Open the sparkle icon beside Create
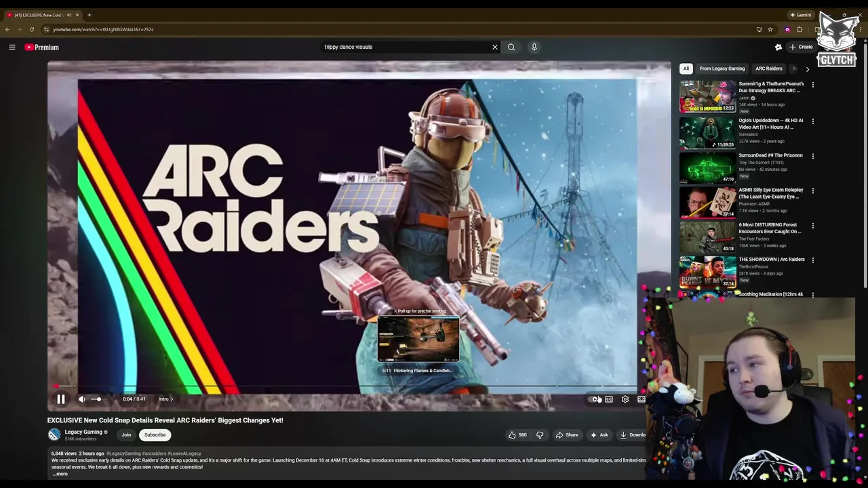The image size is (868, 488). point(778,47)
